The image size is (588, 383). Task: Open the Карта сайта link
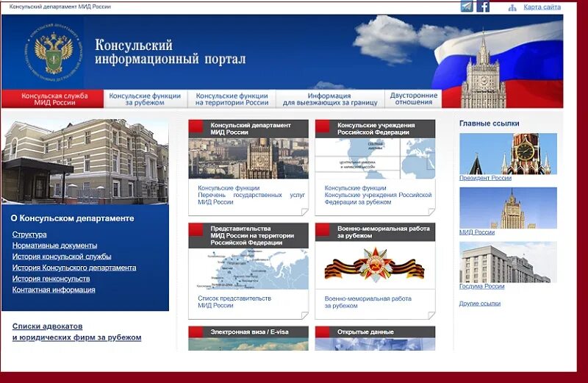tap(542, 7)
